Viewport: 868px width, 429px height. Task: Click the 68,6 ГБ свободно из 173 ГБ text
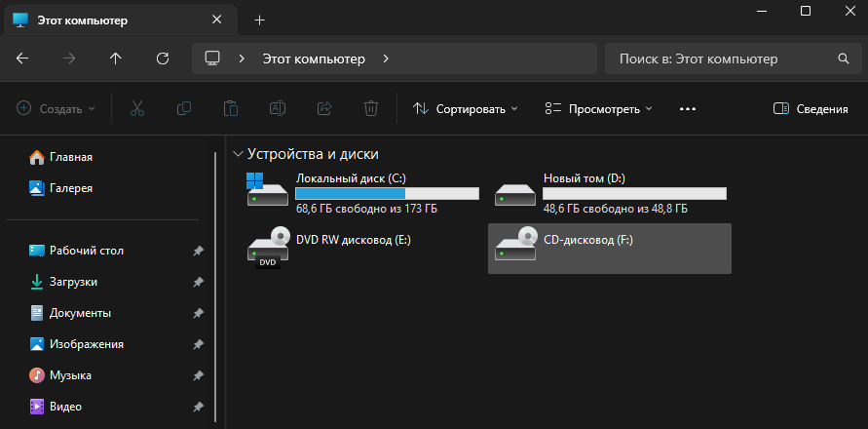(x=366, y=209)
